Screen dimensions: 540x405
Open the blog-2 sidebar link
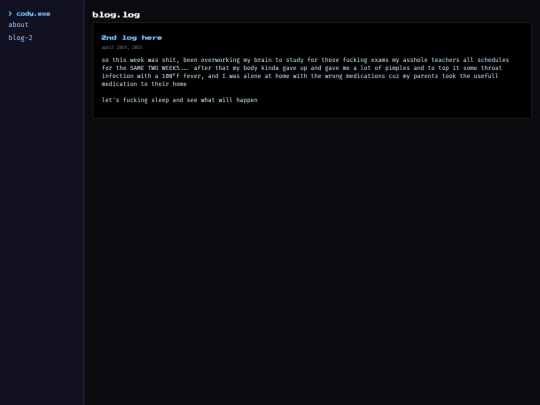point(20,38)
